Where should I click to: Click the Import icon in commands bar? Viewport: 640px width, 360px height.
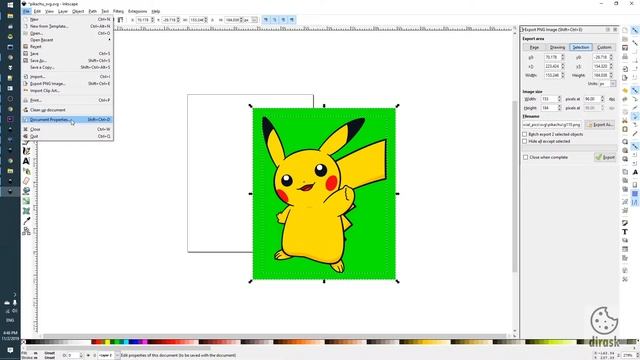pyautogui.click(x=625, y=69)
